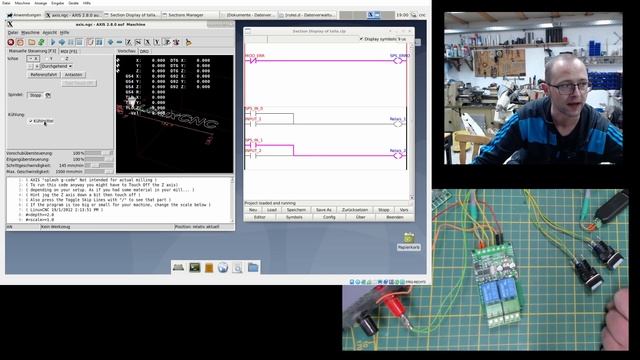Open the Durchgehend jog increment dropdown
Screen dimensions: 640x360
pos(56,66)
